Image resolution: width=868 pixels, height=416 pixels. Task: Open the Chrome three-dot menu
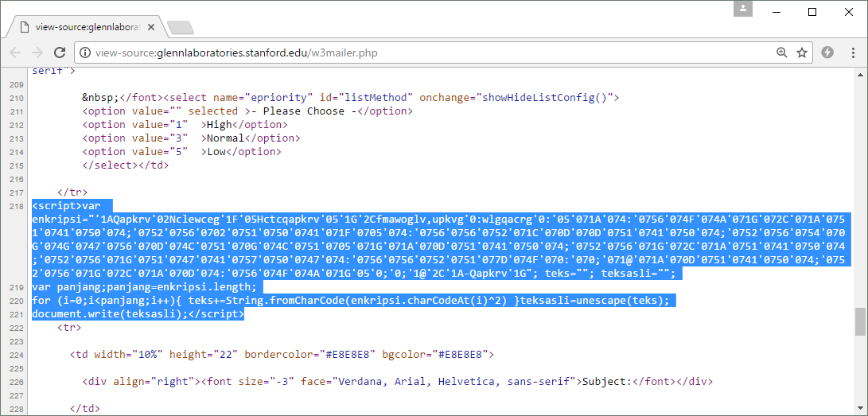point(853,52)
